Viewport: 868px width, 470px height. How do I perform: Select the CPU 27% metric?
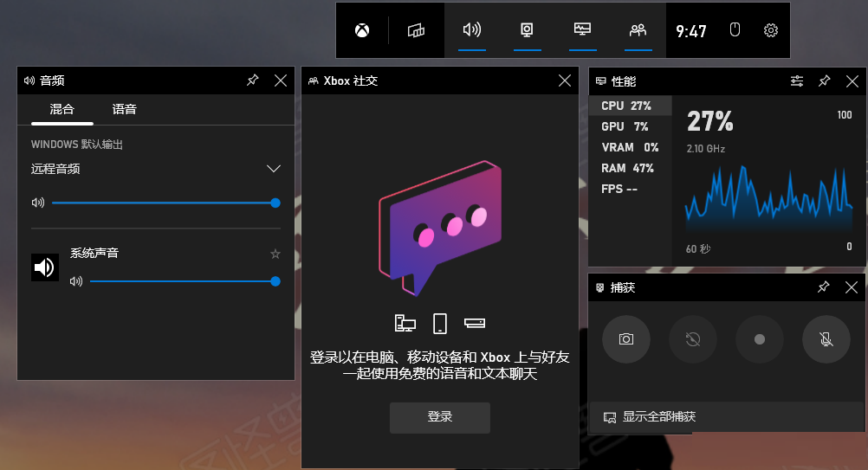[x=630, y=106]
